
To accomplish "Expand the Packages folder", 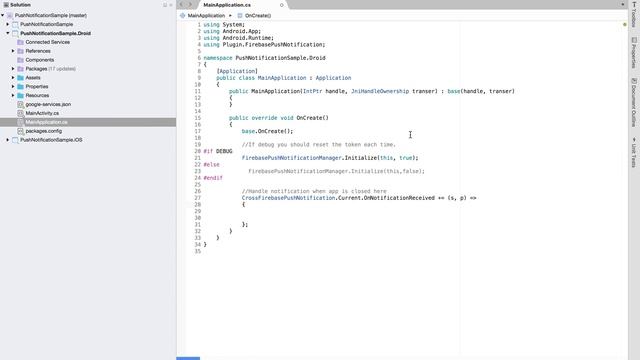I will point(13,69).
